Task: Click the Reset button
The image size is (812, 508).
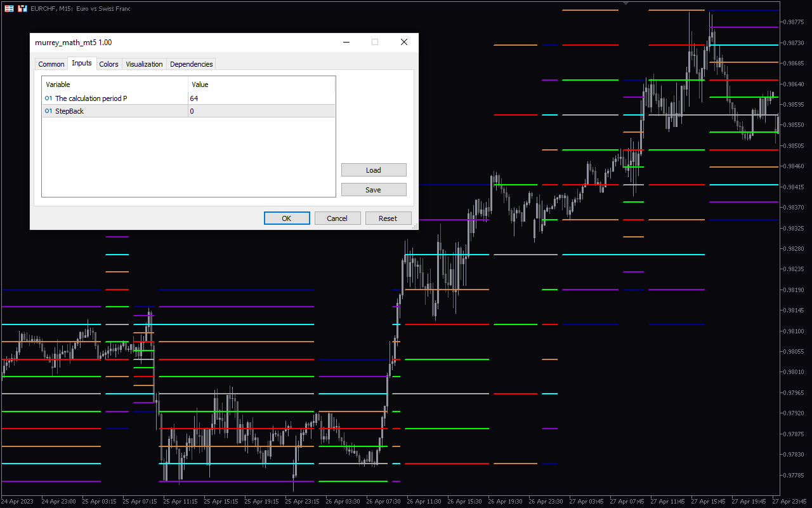Action: tap(388, 218)
